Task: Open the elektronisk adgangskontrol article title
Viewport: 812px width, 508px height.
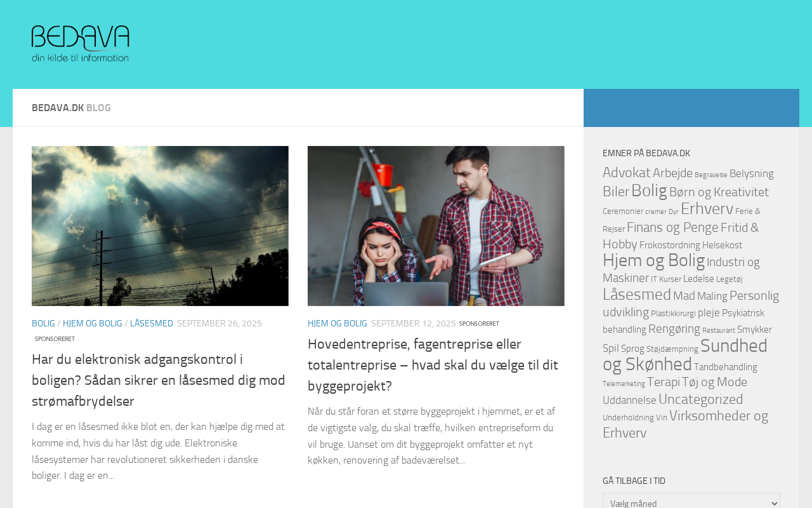Action: pyautogui.click(x=159, y=380)
